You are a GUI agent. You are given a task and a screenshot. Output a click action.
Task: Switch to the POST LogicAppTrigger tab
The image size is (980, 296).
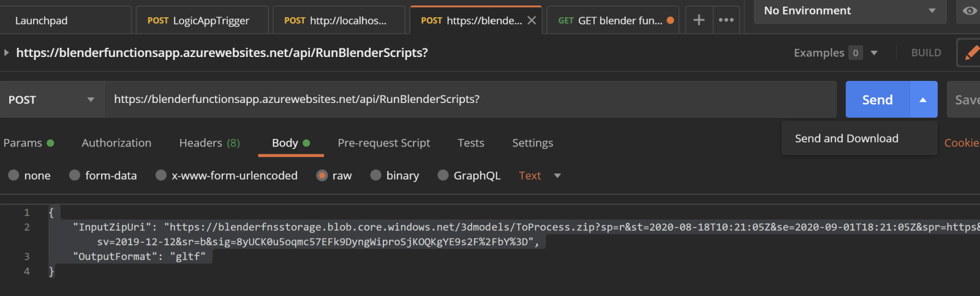tap(202, 20)
